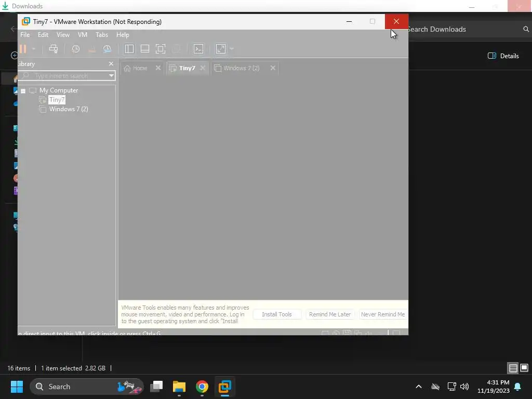Open the View menu

[63, 35]
